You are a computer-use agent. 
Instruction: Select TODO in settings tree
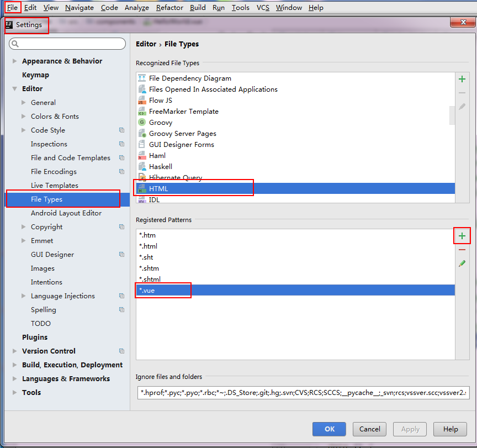[x=40, y=324]
